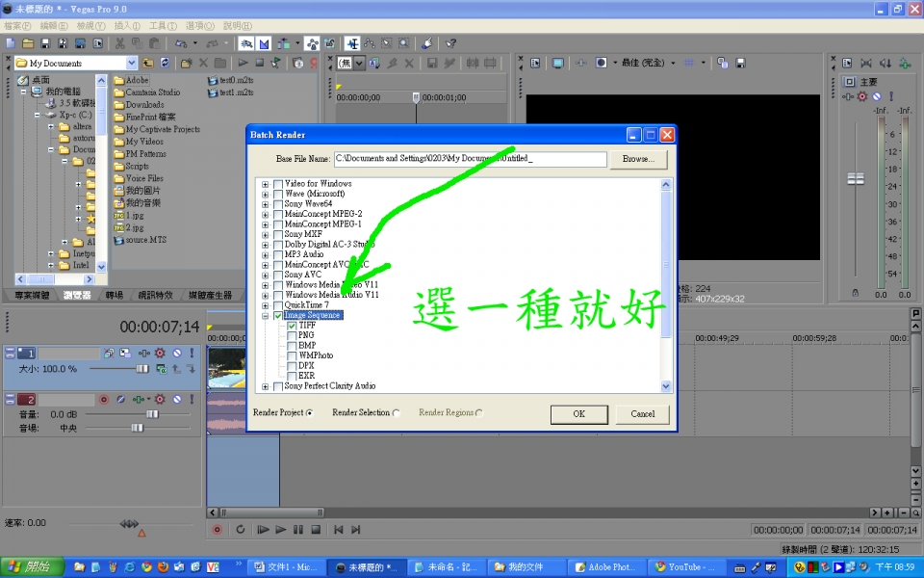This screenshot has height=578, width=924.
Task: Open the 插入(I) menu
Action: coord(126,25)
